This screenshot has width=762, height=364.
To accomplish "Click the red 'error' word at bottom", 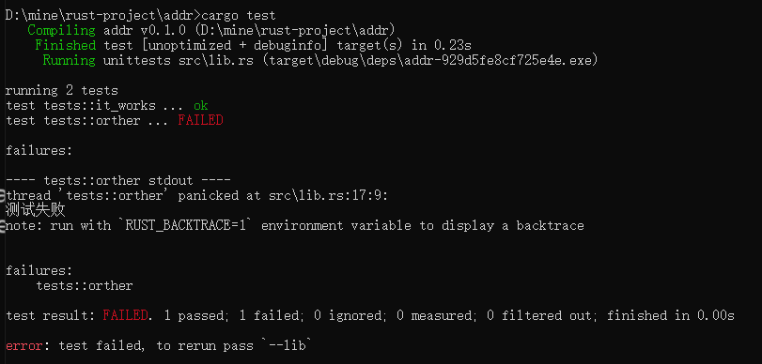I will click(x=24, y=346).
